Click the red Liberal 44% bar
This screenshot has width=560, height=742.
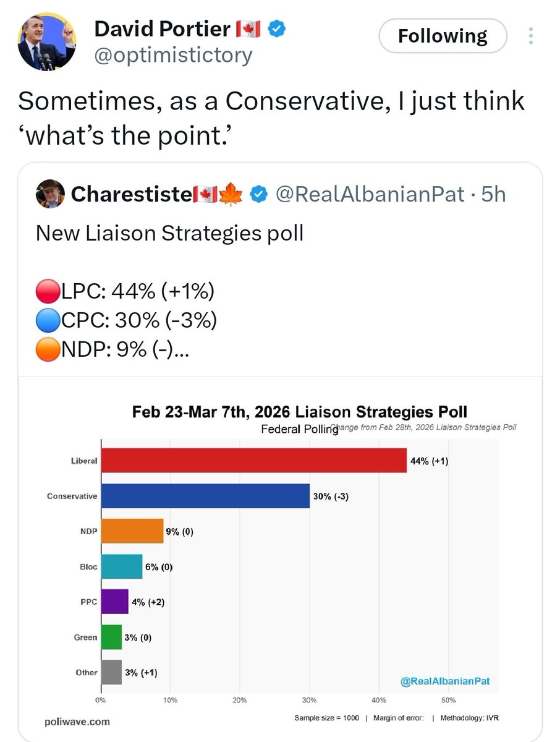pyautogui.click(x=253, y=460)
